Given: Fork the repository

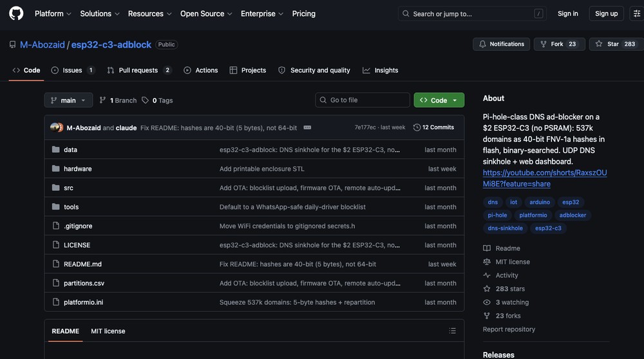Looking at the screenshot, I should pos(559,44).
